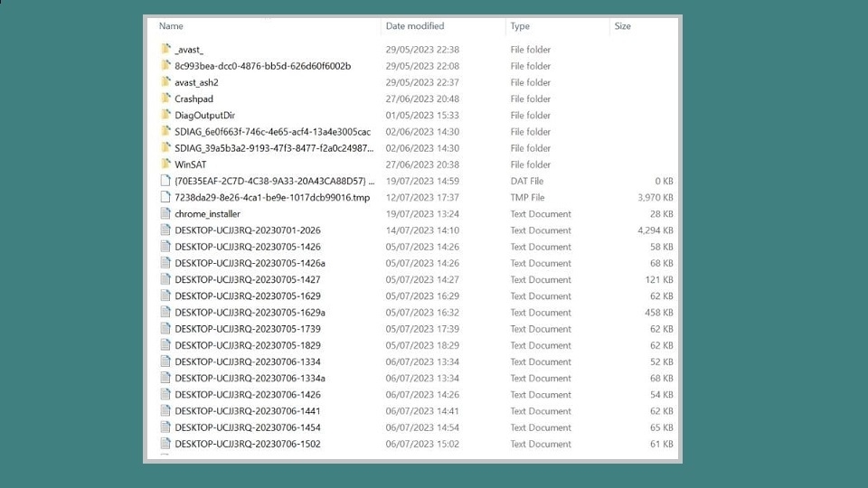Select the name chrome_installer
868x488 pixels.
pos(208,213)
